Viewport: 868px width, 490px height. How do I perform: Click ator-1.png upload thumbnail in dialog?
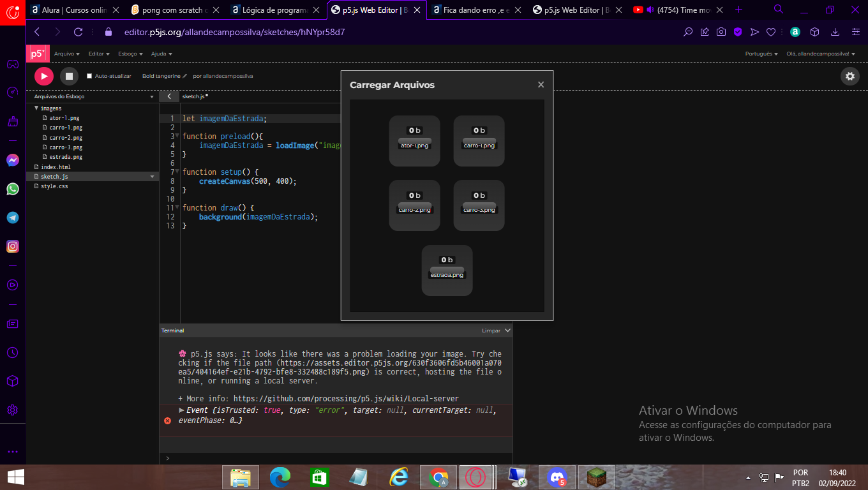(415, 141)
